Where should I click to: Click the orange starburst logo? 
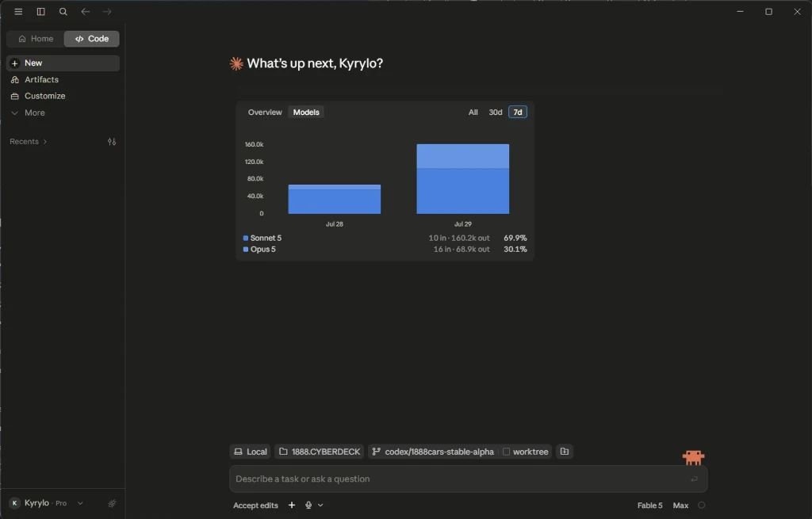[x=236, y=63]
